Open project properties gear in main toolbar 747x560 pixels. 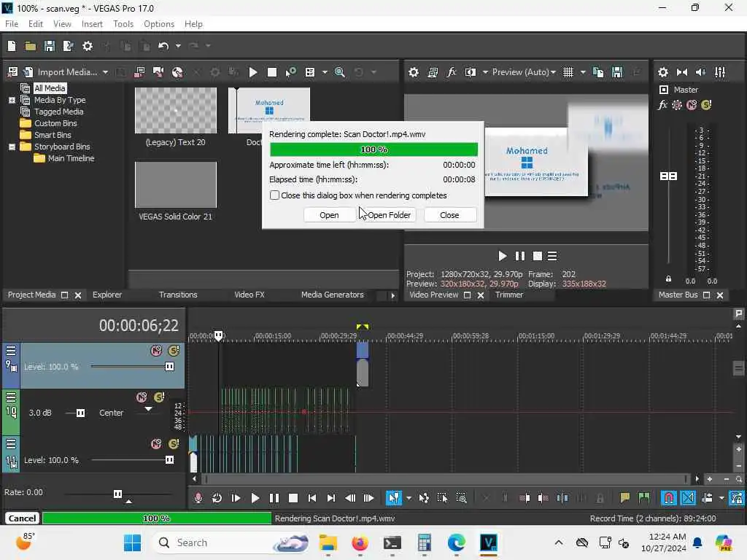88,46
